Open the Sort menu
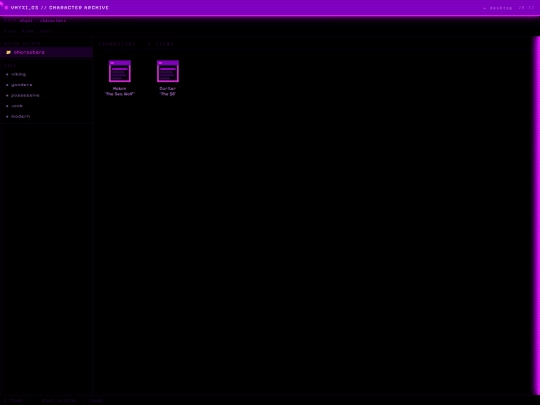Viewport: 540px width, 405px height. click(x=45, y=31)
